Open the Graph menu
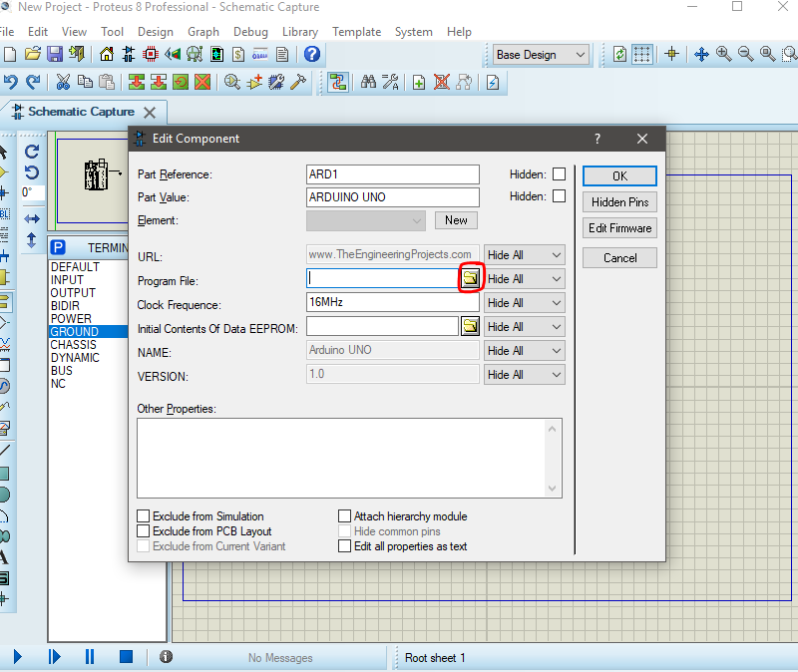 tap(203, 32)
